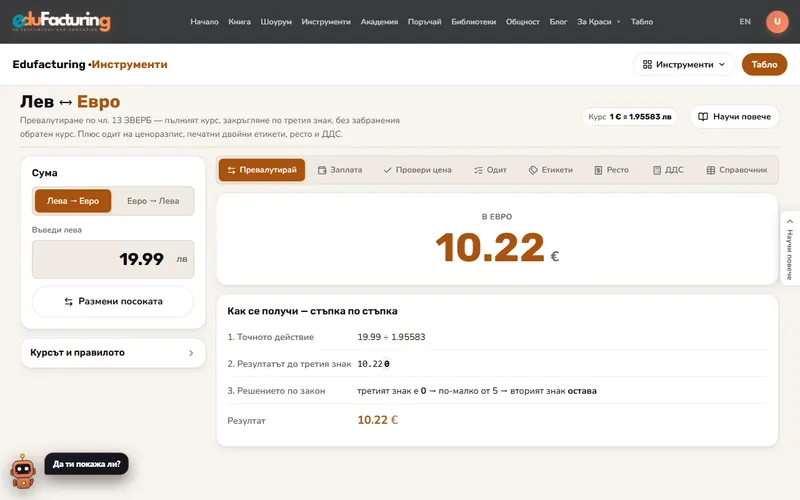Expand the side Научи повече panel

[x=790, y=248]
